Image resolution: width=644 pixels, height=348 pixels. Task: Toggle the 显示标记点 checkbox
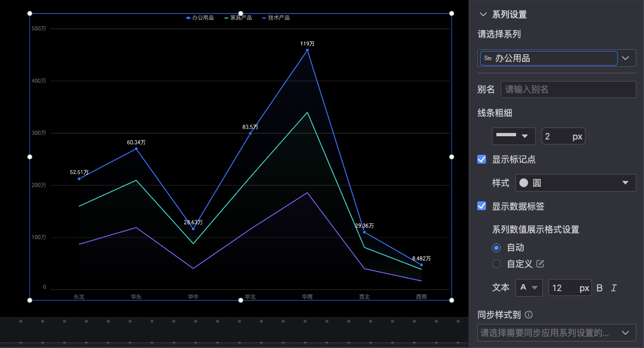pos(482,159)
